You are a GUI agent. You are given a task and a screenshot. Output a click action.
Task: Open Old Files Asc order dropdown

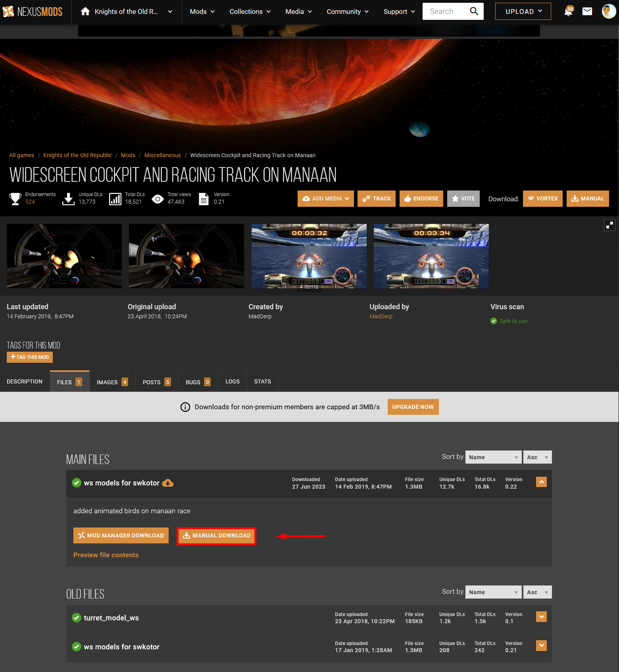(538, 592)
